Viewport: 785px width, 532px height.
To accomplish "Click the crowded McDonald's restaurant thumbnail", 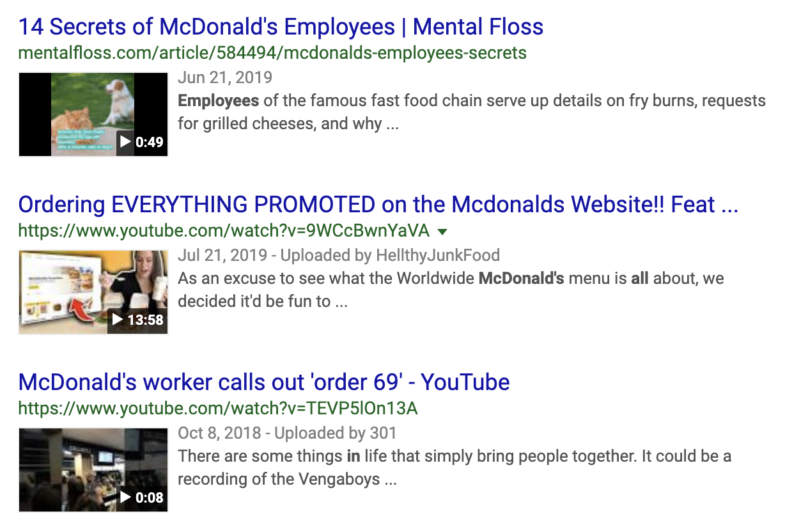I will click(93, 469).
